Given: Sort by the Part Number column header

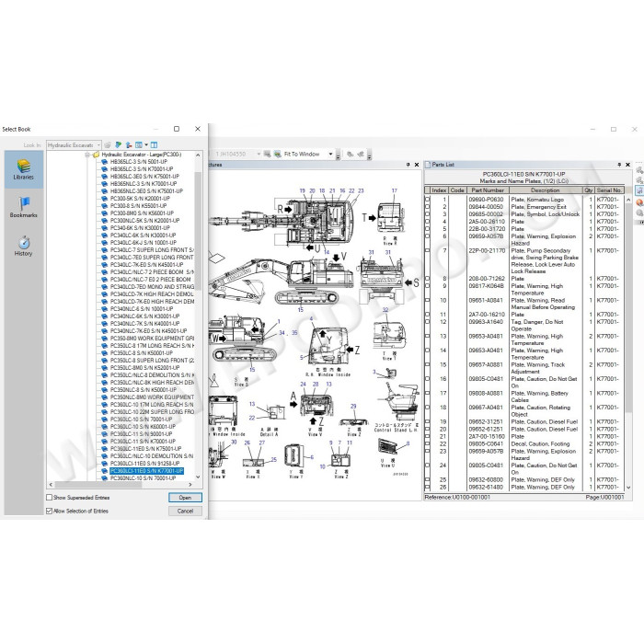Looking at the screenshot, I should [488, 190].
